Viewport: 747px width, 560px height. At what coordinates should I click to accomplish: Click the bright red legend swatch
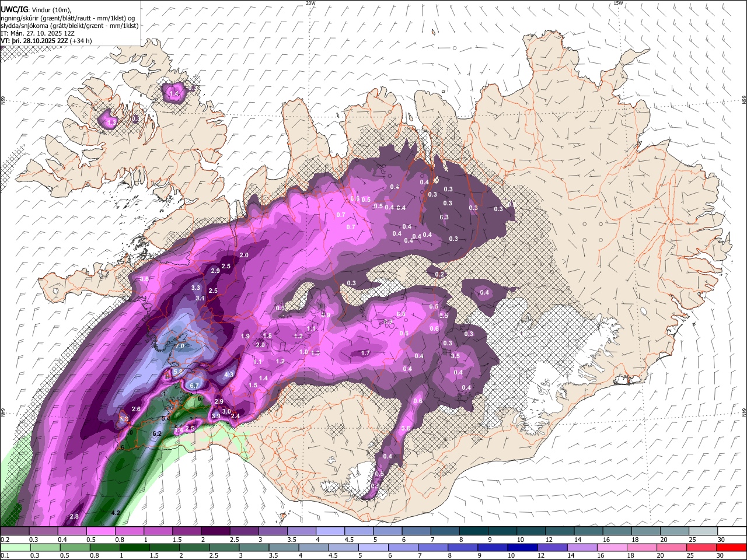point(732,547)
